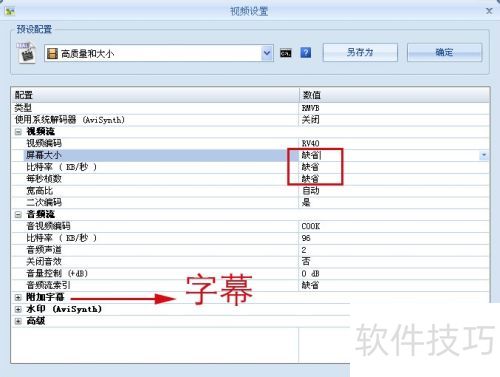The image size is (500, 377).
Task: Select the video 比特率 row valued 缺省
Action: point(251,167)
